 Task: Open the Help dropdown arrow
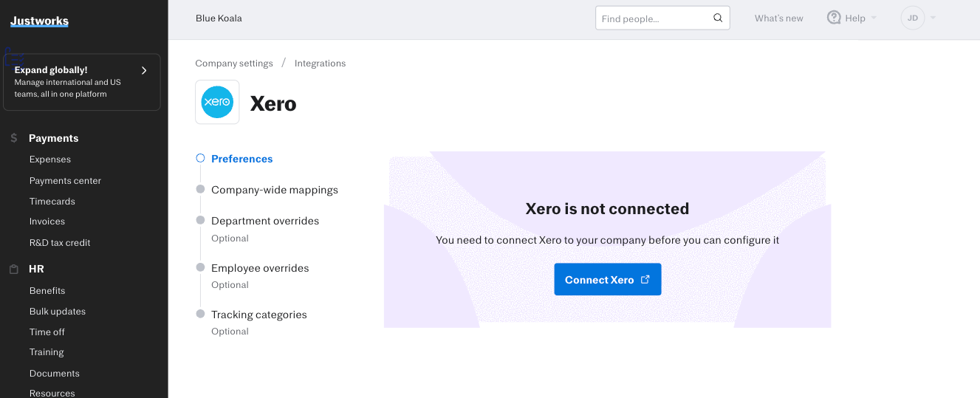click(x=874, y=18)
